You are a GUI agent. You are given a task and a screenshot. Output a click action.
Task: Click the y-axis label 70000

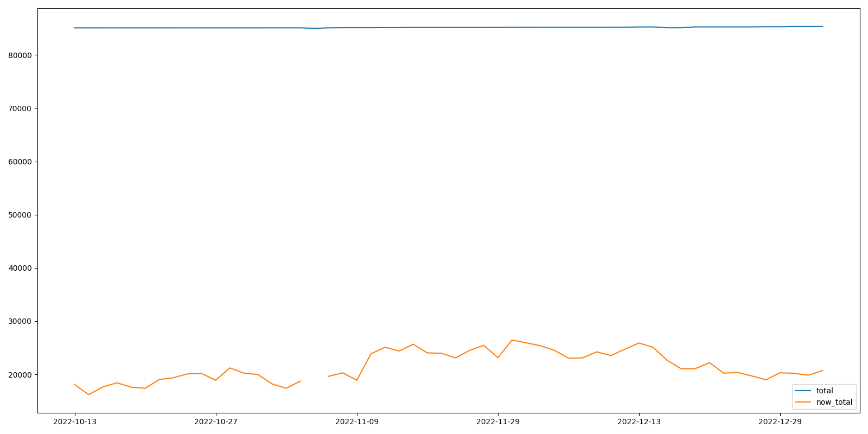point(21,108)
